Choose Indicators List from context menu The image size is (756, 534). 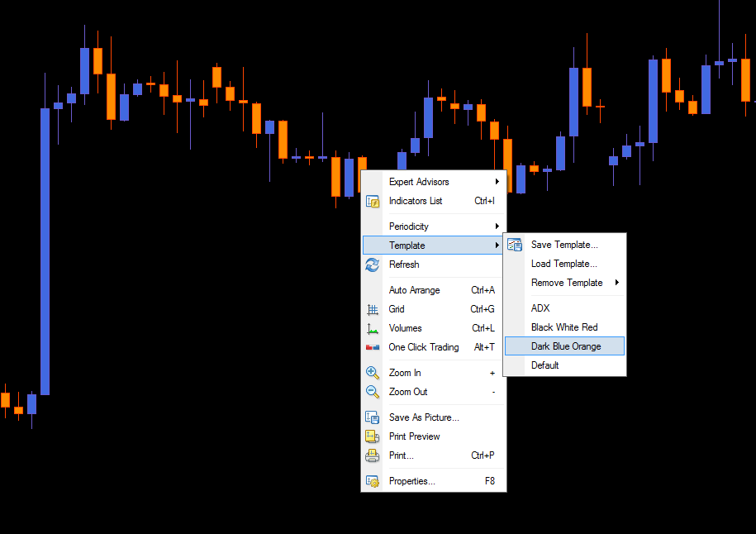pos(434,201)
